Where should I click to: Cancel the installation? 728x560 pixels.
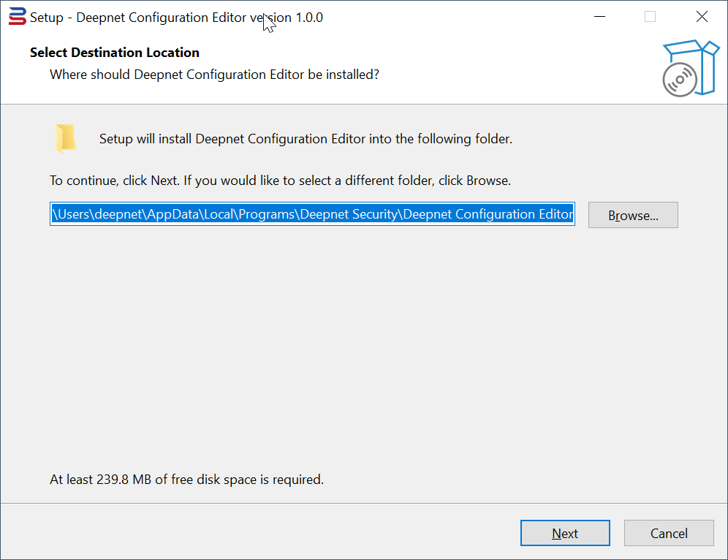[669, 533]
